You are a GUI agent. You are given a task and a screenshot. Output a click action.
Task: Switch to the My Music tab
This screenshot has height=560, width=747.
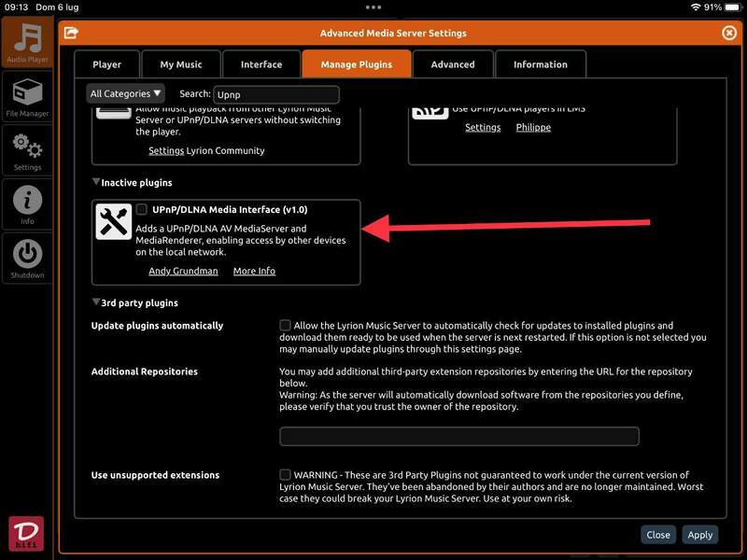(x=180, y=64)
